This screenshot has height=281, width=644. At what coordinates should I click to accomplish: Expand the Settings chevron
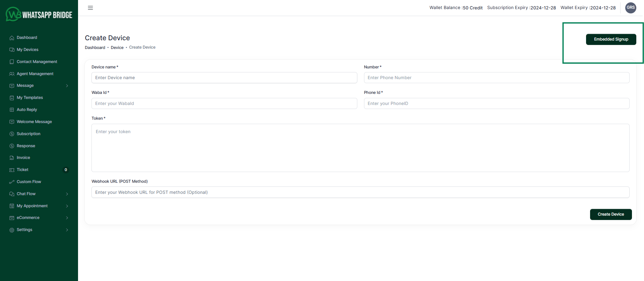click(x=67, y=230)
